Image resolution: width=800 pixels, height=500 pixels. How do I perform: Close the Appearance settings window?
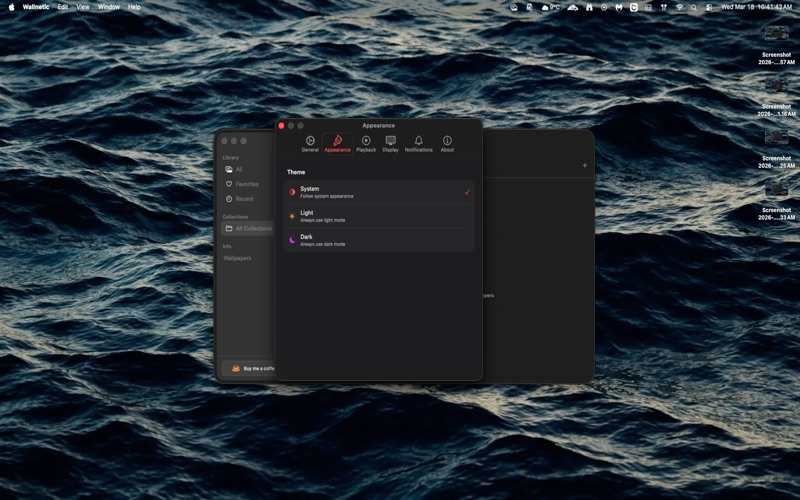point(281,126)
